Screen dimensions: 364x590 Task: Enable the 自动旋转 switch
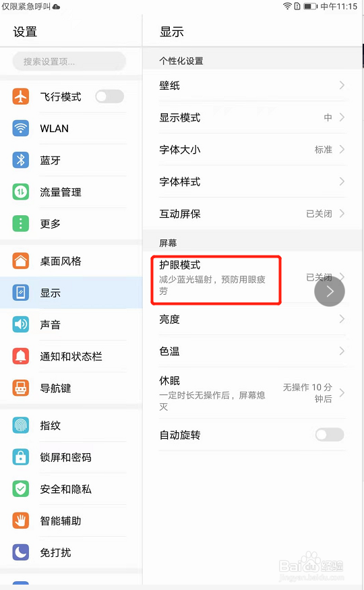pyautogui.click(x=330, y=435)
